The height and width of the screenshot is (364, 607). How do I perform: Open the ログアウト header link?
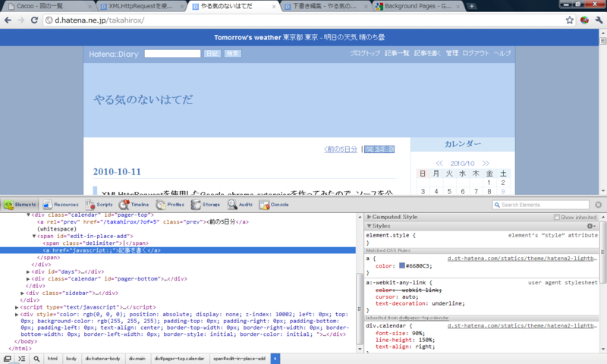coord(476,53)
